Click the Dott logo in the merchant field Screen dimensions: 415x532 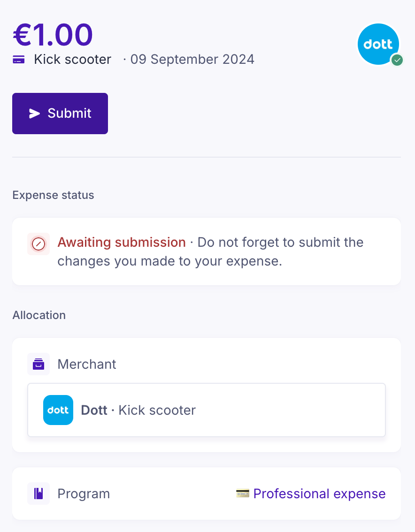tap(58, 410)
